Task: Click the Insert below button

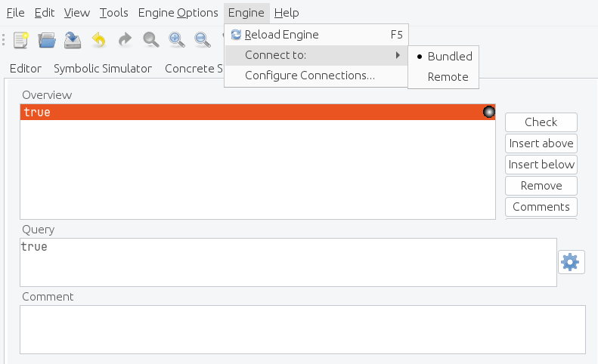Action: click(541, 165)
